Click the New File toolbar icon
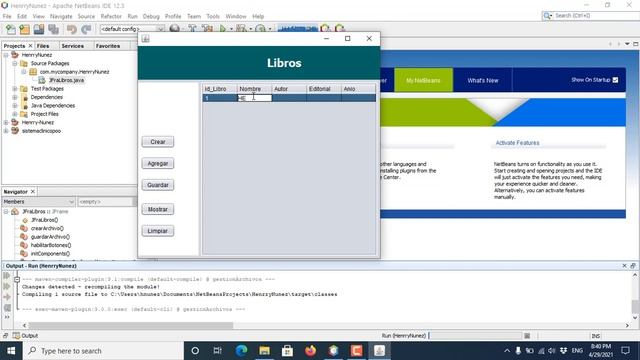The width and height of the screenshot is (640, 360). coord(11,29)
